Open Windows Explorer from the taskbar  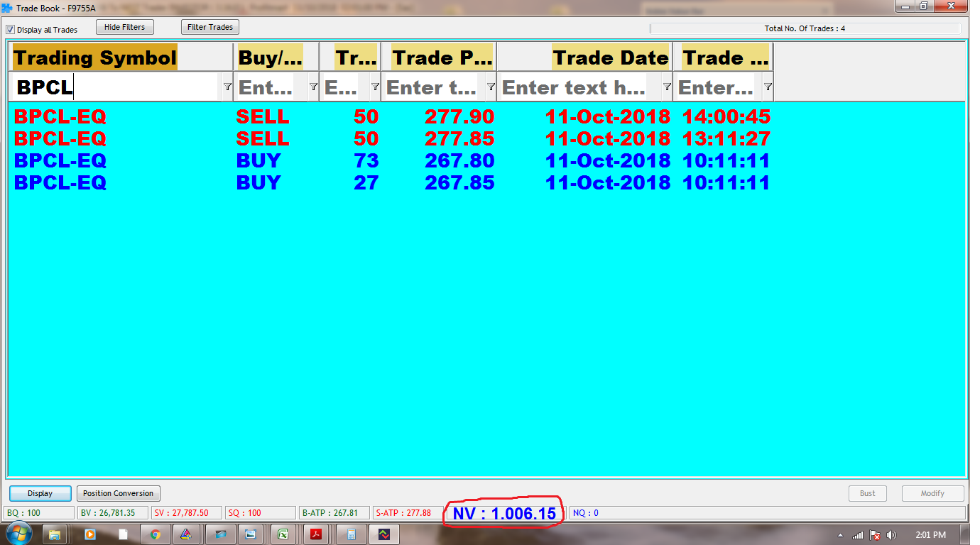55,534
